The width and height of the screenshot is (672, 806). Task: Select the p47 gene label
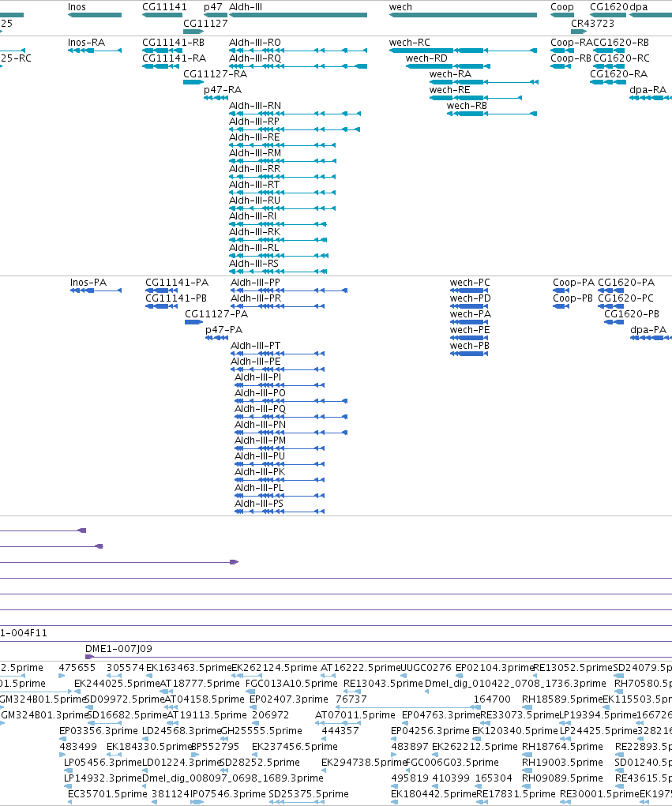213,7
